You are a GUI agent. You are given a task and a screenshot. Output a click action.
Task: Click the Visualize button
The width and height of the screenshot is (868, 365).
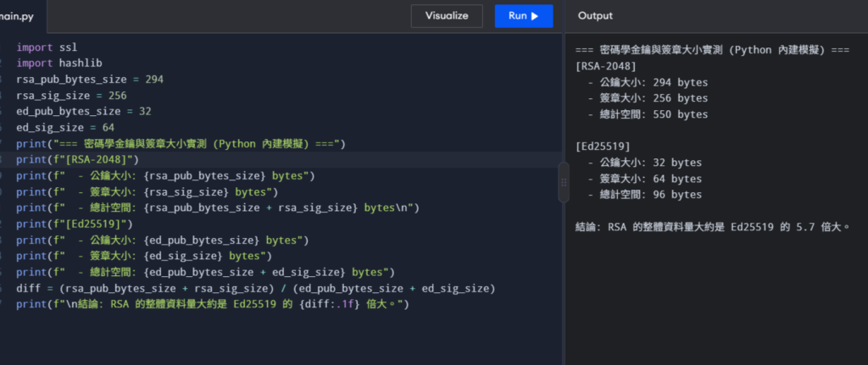(x=447, y=16)
